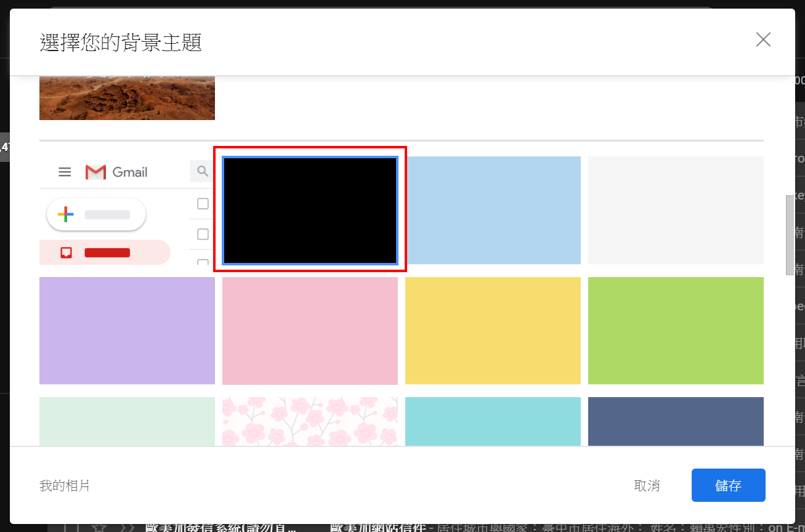
Task: Choose the default Gmail preview theme
Action: tap(127, 210)
